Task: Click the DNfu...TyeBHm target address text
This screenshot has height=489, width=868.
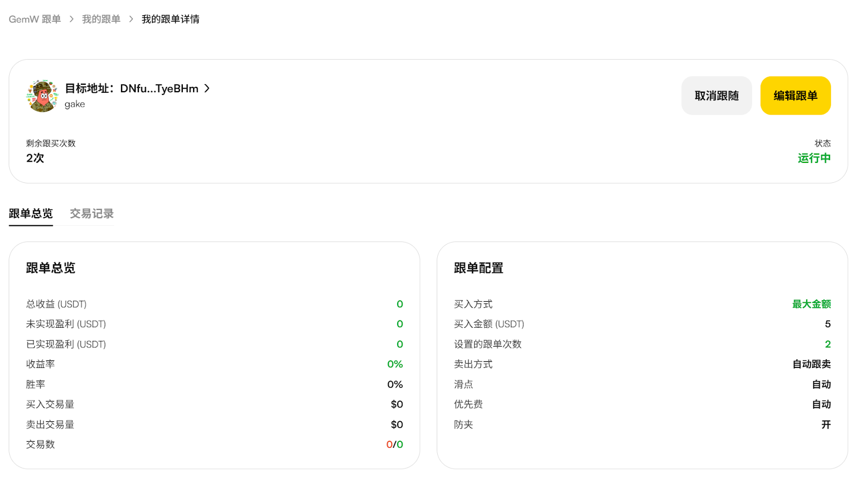Action: [159, 88]
